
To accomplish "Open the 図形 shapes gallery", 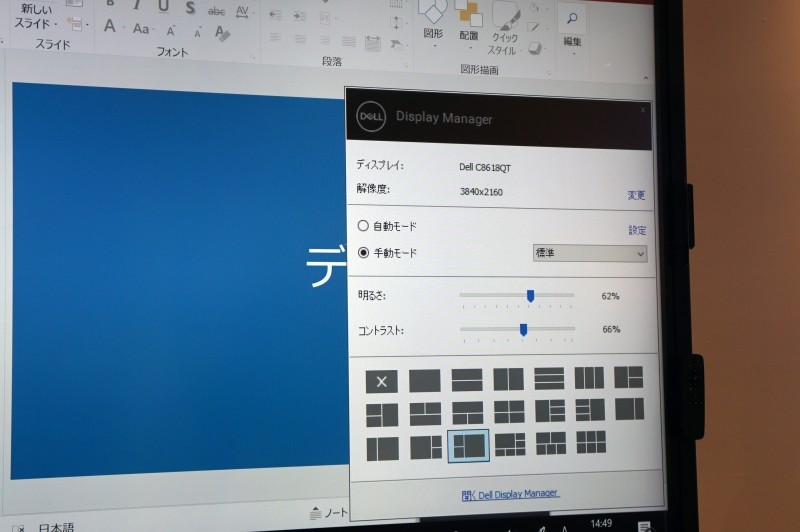I will (x=433, y=23).
